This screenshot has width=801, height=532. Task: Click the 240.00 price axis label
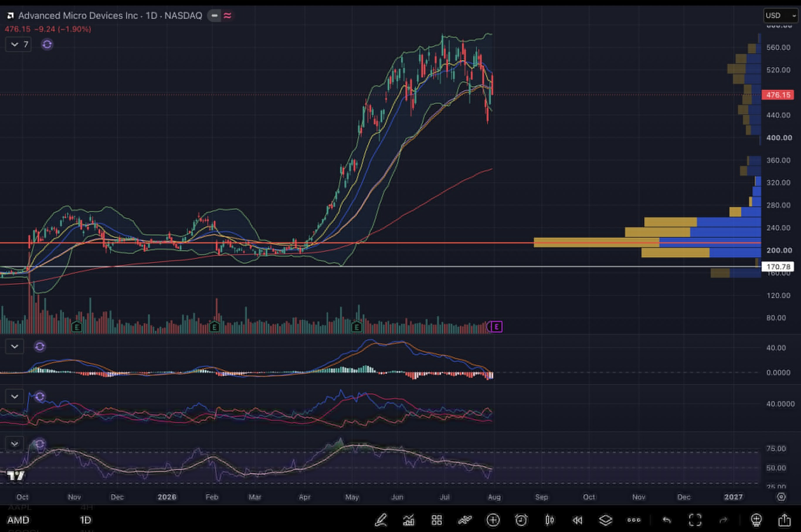pyautogui.click(x=778, y=228)
